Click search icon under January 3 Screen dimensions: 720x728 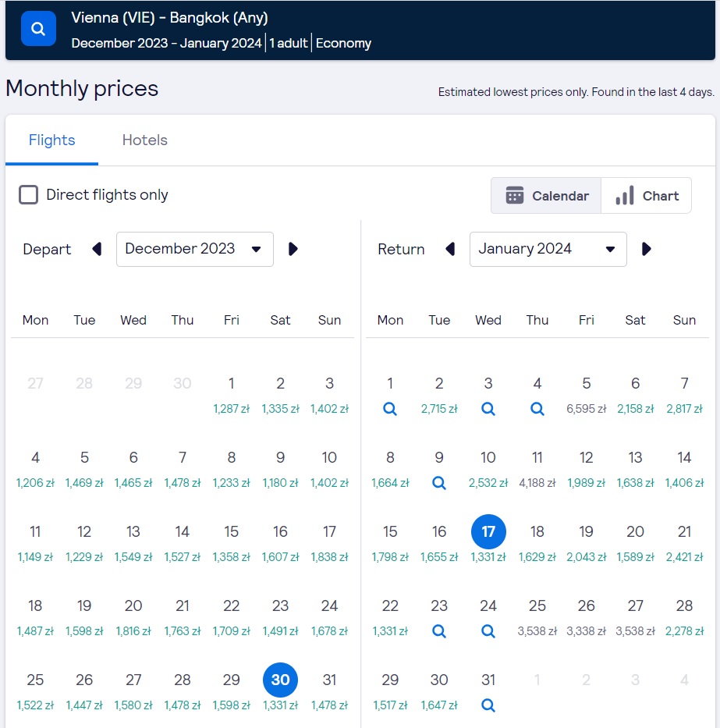click(488, 409)
